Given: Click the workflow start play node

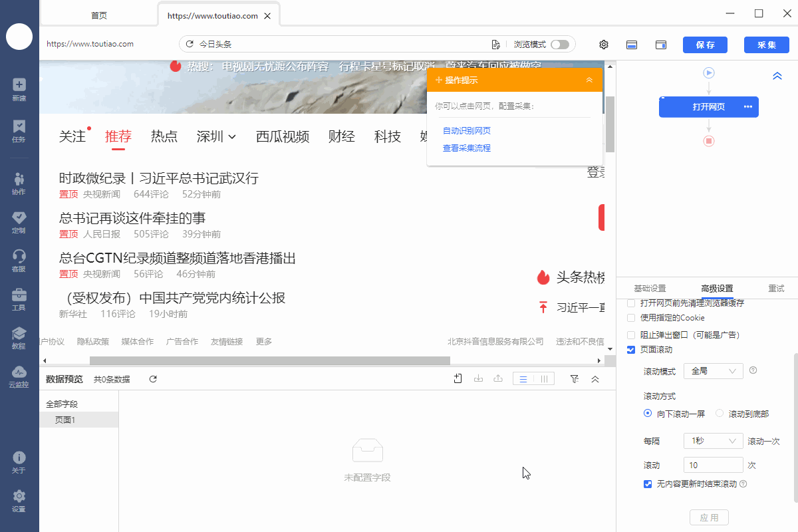Looking at the screenshot, I should [x=709, y=72].
